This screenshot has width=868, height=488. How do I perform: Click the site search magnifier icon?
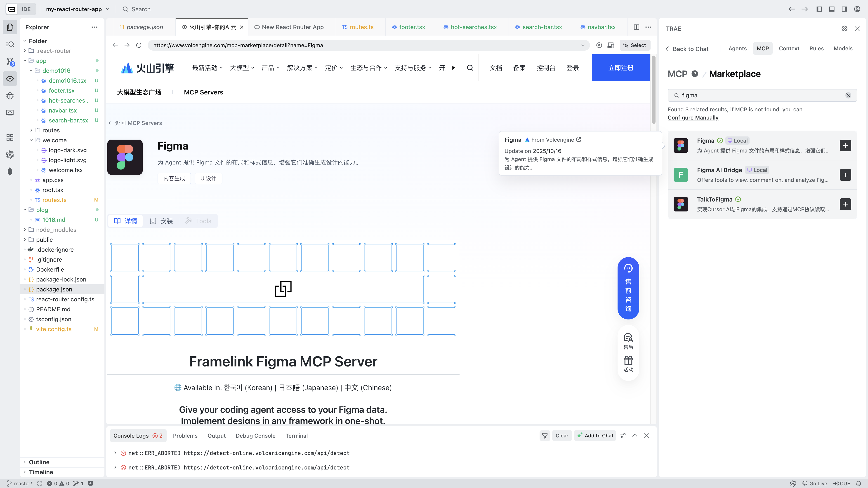point(470,68)
